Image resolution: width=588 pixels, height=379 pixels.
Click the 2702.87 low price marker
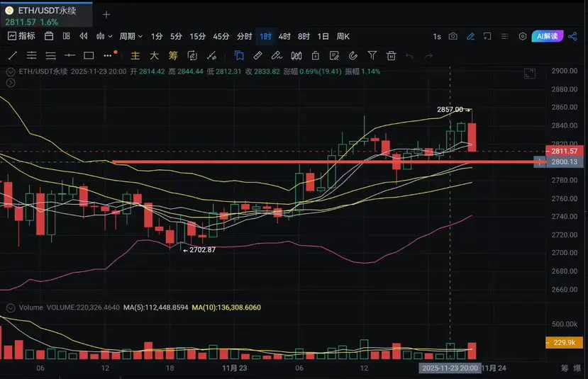(x=199, y=250)
